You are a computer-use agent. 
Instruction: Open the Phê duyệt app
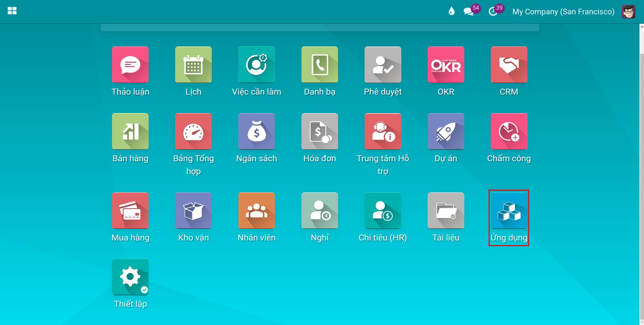coord(383,65)
